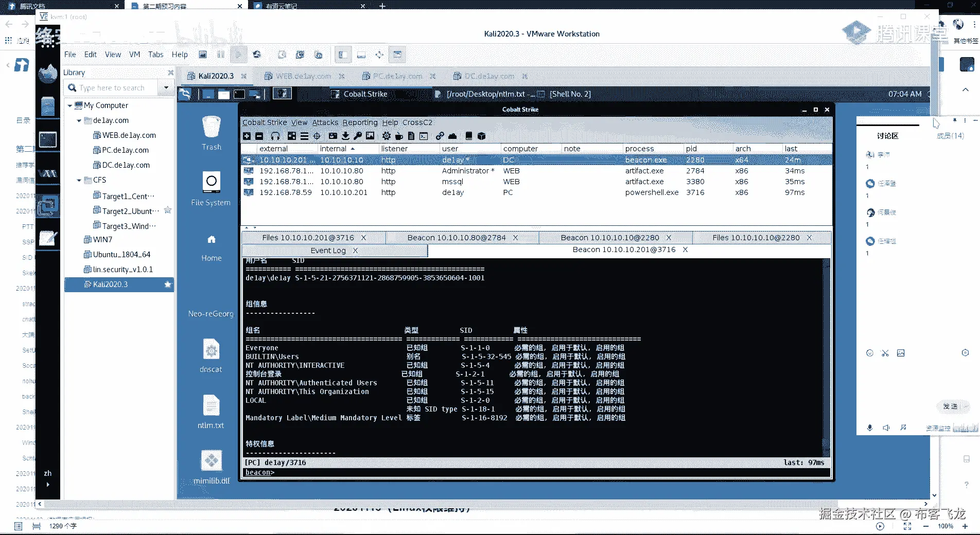The width and height of the screenshot is (980, 535).
Task: Switch to pivot graph view icon
Action: [x=292, y=136]
